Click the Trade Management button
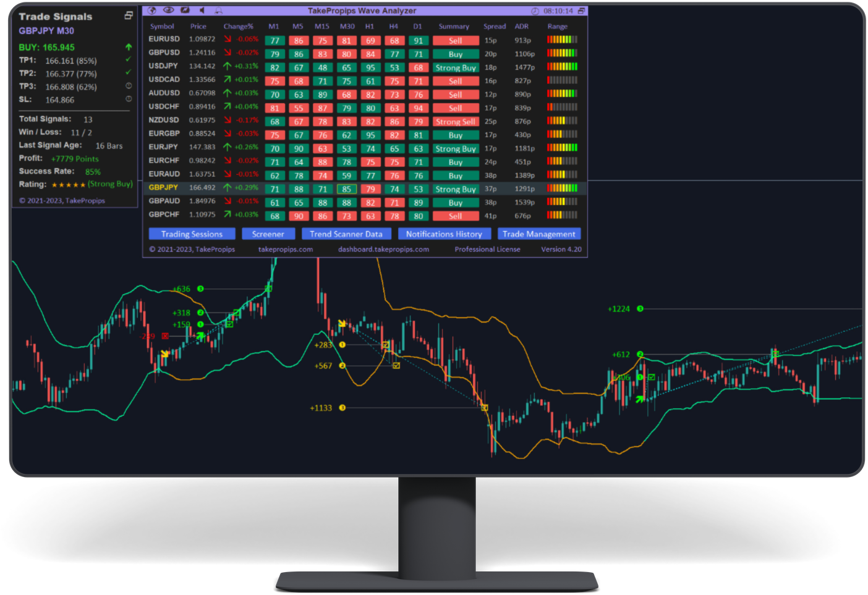Image resolution: width=868 pixels, height=595 pixels. coord(538,234)
